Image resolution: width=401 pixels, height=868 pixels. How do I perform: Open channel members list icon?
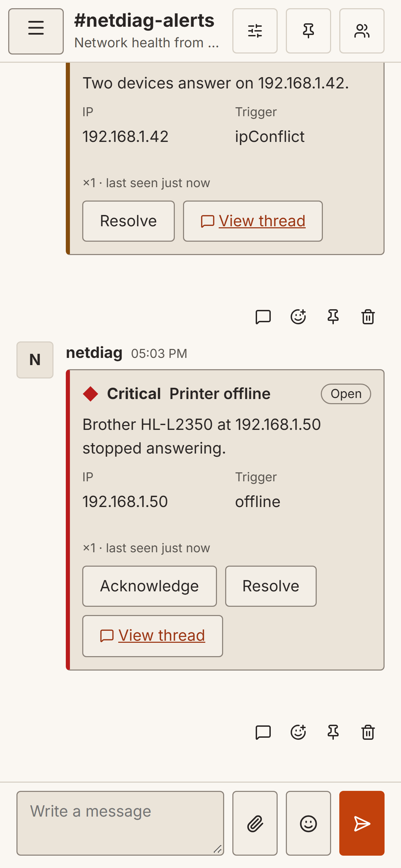(362, 31)
